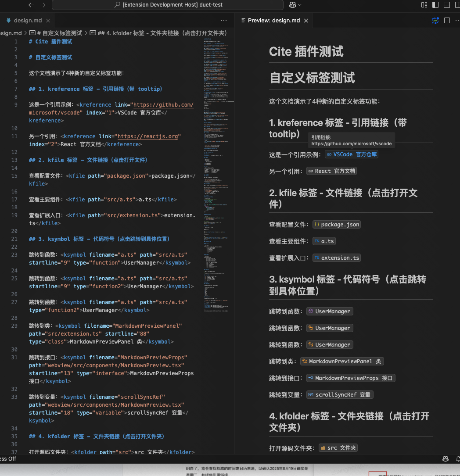The image size is (460, 476).
Task: Toggle the bottom panel
Action: [447, 5]
